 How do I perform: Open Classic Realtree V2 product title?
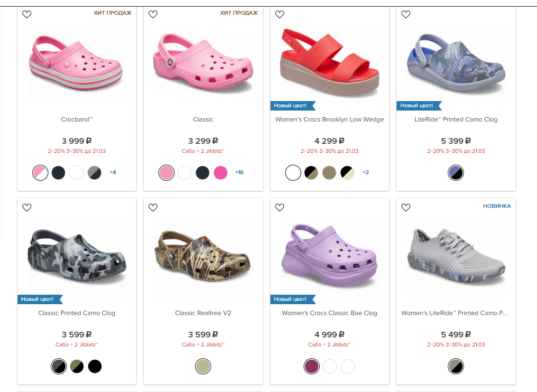click(x=203, y=313)
